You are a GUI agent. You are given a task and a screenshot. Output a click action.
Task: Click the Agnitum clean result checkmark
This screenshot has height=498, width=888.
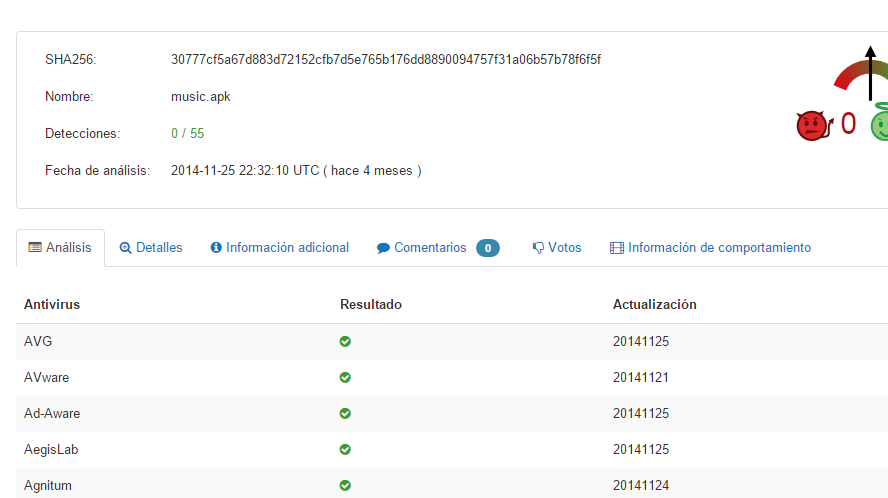(x=345, y=485)
